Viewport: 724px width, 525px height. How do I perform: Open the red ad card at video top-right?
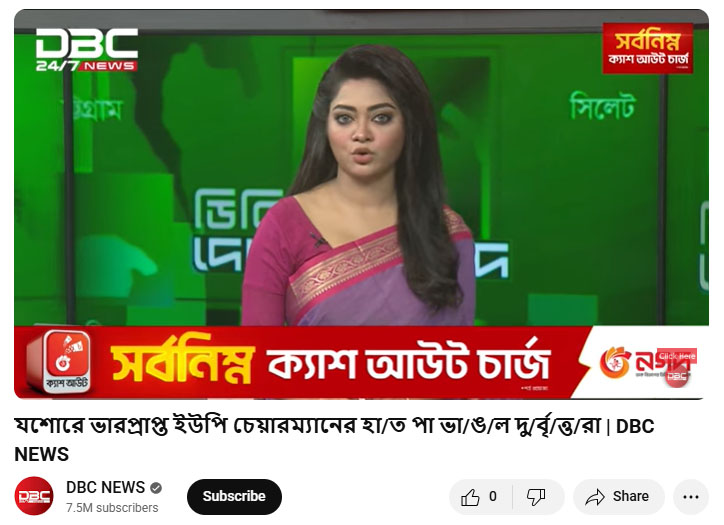coord(647,48)
